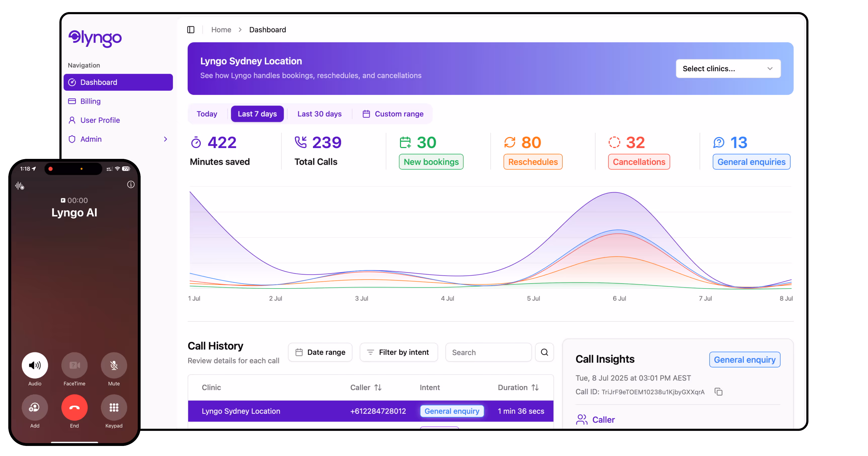Image resolution: width=868 pixels, height=456 pixels.
Task: Click the Caller section icon
Action: point(582,420)
